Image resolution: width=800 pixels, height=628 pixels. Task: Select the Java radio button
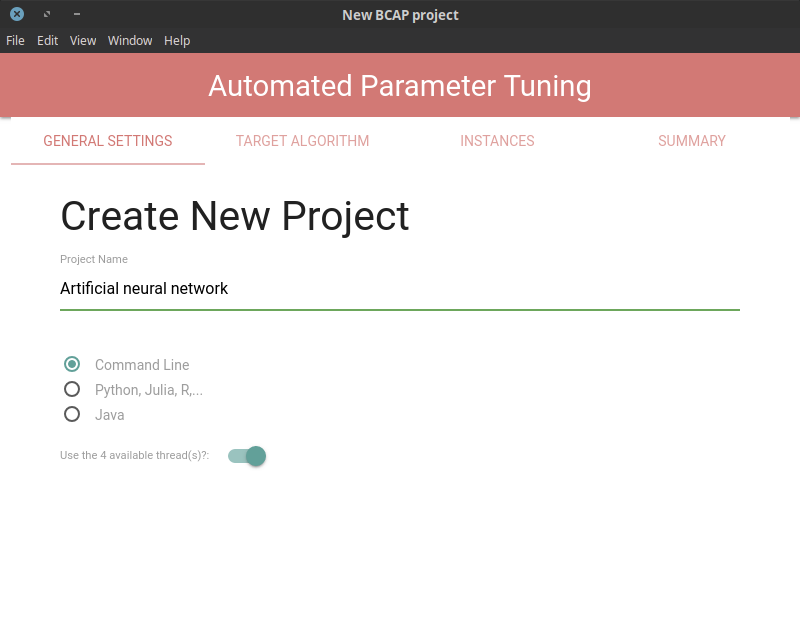click(72, 414)
